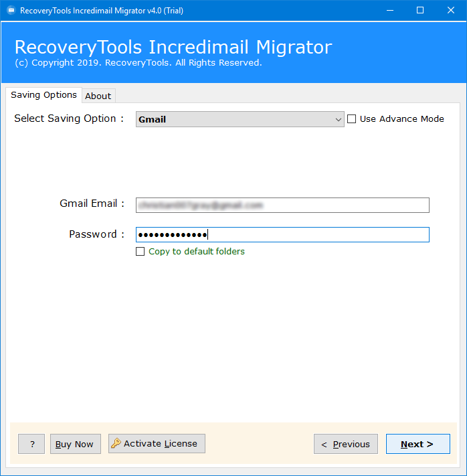Switch to the About tab
467x476 pixels.
click(98, 96)
